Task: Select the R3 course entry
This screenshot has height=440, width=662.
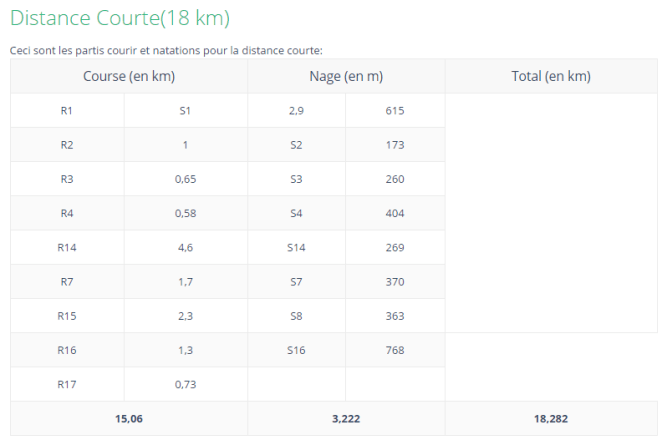Action: tap(67, 179)
